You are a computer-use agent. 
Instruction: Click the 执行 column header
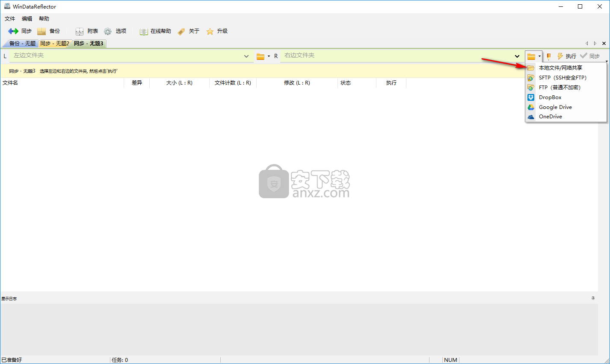(x=391, y=83)
